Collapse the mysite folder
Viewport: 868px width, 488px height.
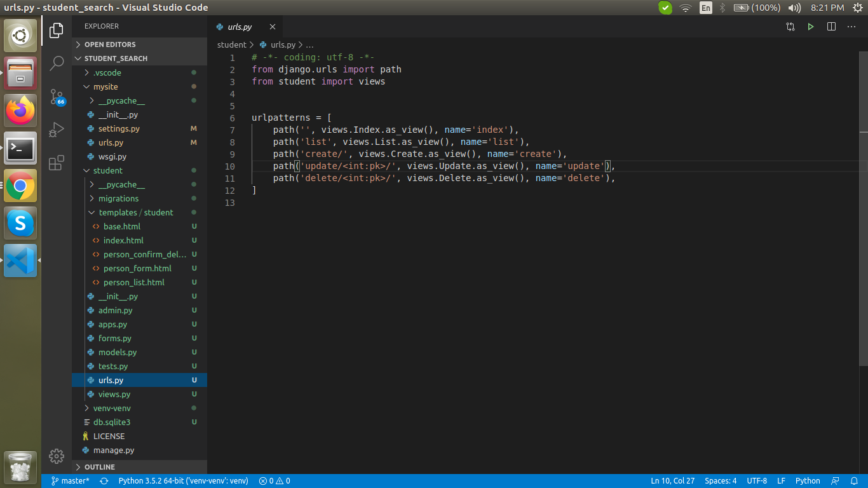pos(139,86)
